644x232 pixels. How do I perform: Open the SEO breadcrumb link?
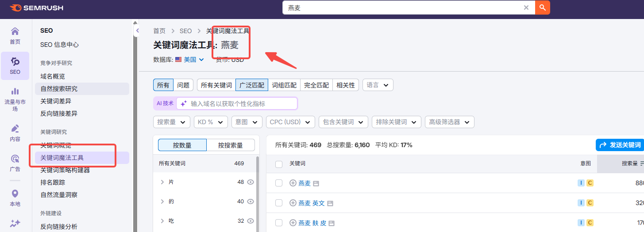(x=186, y=31)
